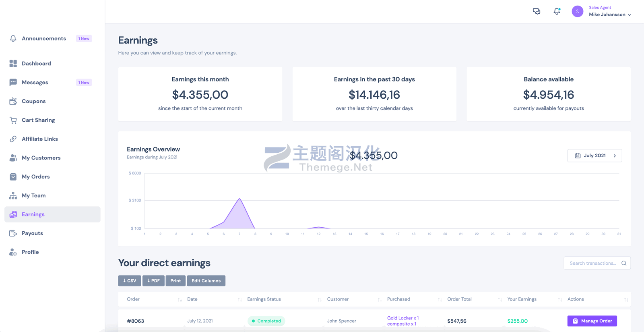The width and height of the screenshot is (644, 332).
Task: Click the calendar icon in July 2021 selector
Action: point(578,156)
